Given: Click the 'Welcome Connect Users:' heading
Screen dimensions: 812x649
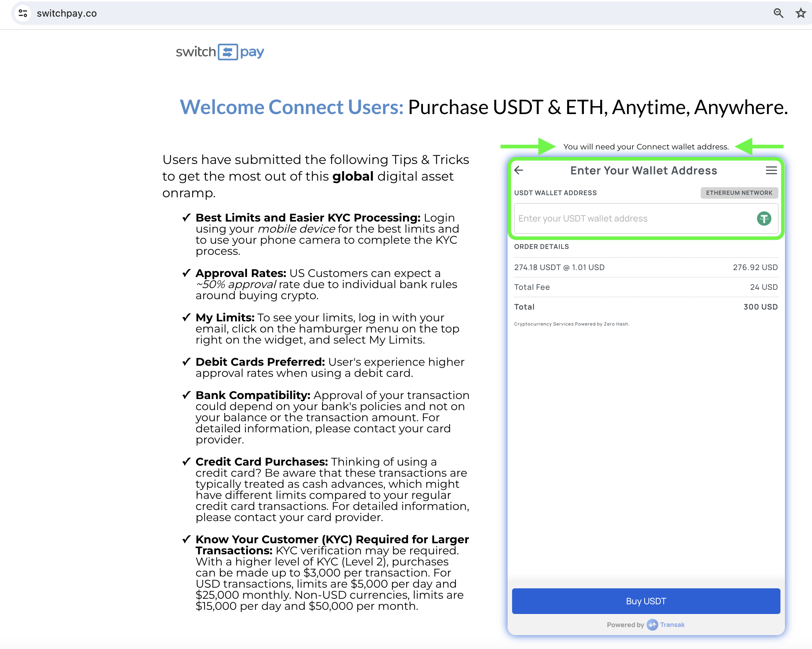Looking at the screenshot, I should tap(292, 107).
